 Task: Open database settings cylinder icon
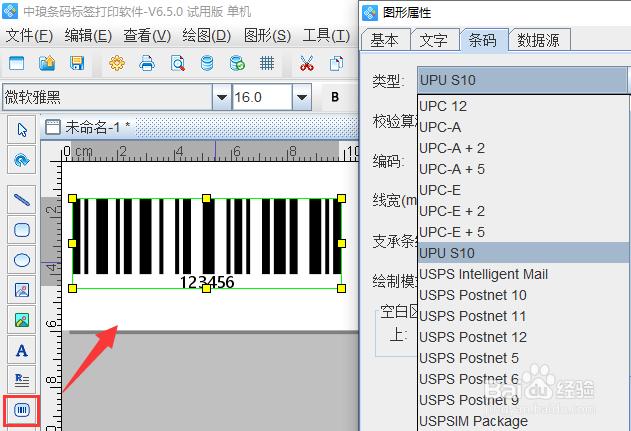click(x=207, y=63)
